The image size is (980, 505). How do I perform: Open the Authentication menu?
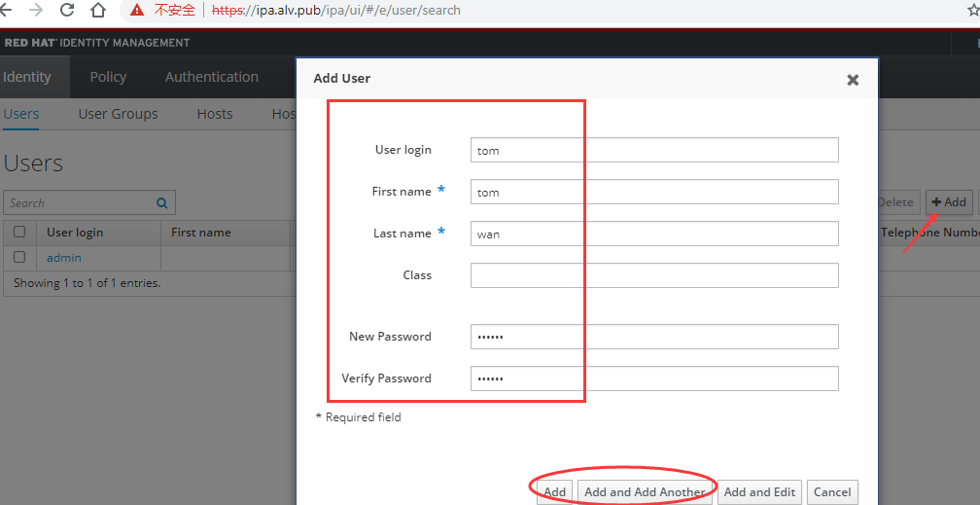pyautogui.click(x=211, y=77)
